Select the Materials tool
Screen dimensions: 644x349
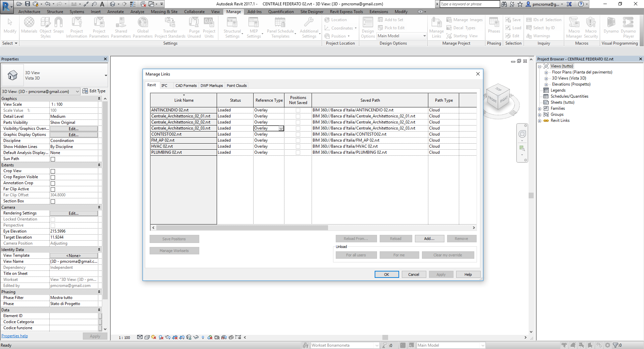click(x=29, y=27)
